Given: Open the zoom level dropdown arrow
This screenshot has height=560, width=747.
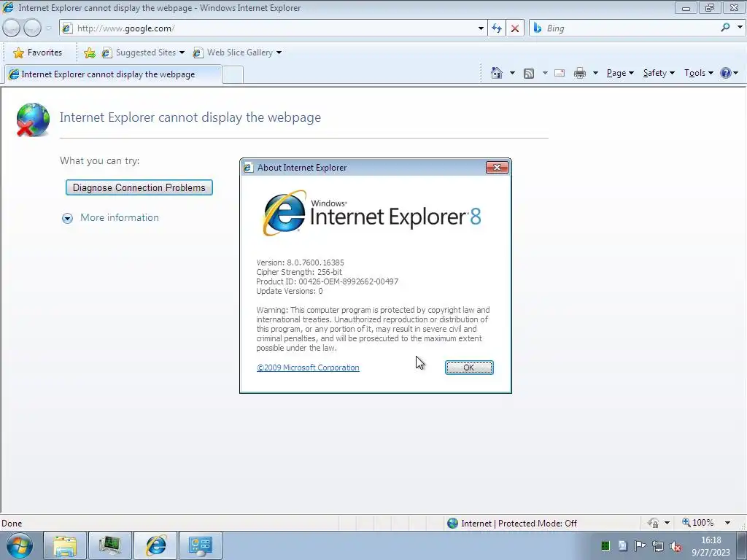Looking at the screenshot, I should click(727, 523).
